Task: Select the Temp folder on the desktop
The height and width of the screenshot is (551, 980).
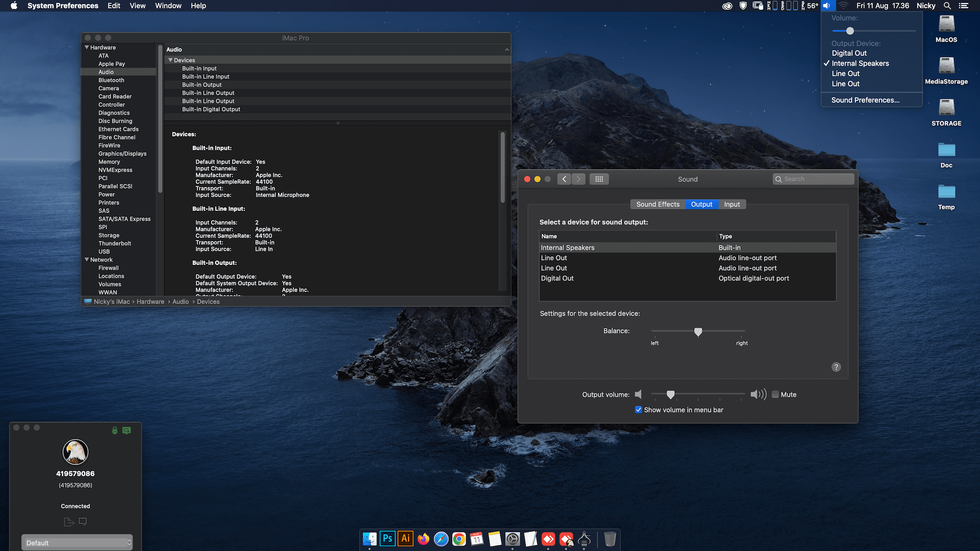Action: pyautogui.click(x=946, y=191)
